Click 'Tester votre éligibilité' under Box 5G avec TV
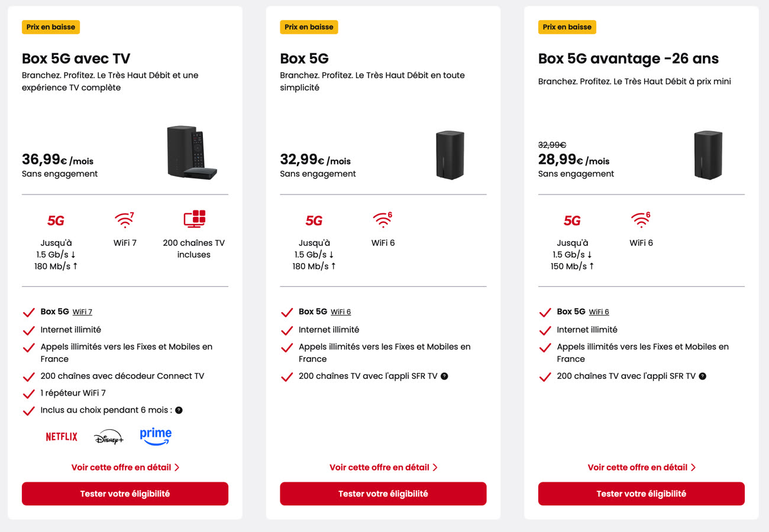769x532 pixels. click(x=125, y=494)
